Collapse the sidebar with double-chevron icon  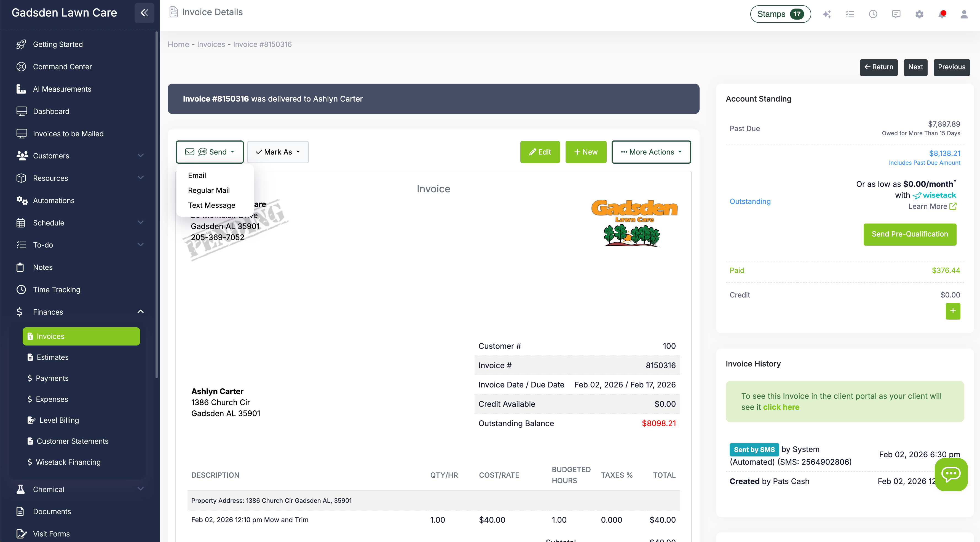(x=144, y=13)
